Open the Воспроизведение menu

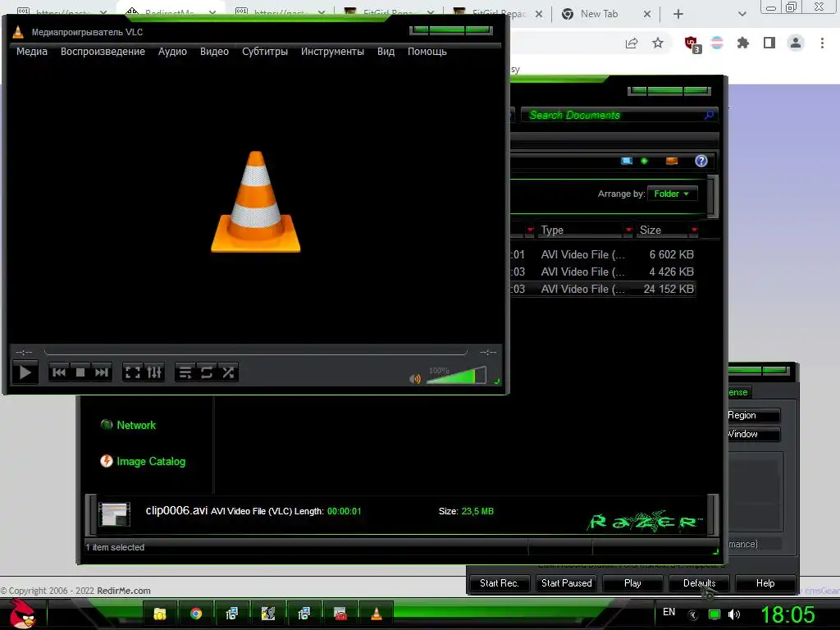coord(103,52)
